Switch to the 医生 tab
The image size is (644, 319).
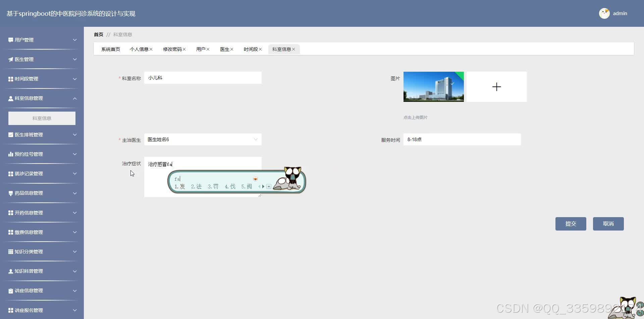point(225,49)
